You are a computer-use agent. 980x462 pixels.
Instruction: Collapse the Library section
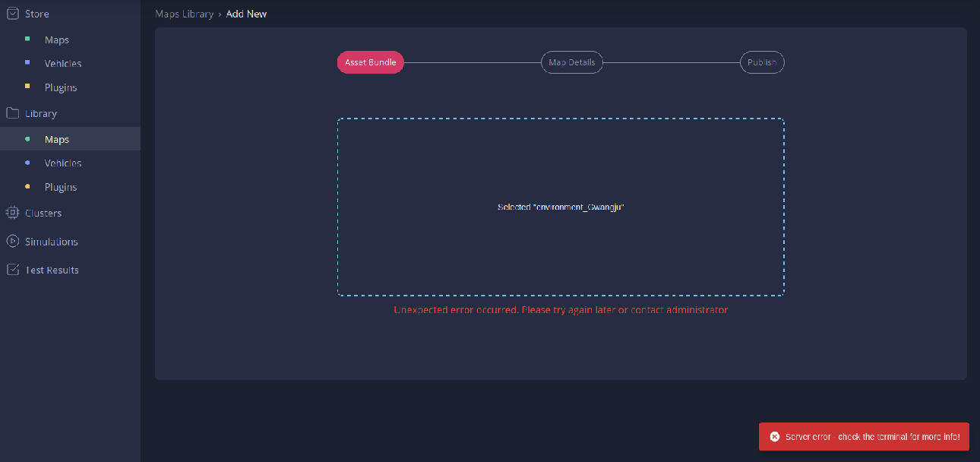40,112
